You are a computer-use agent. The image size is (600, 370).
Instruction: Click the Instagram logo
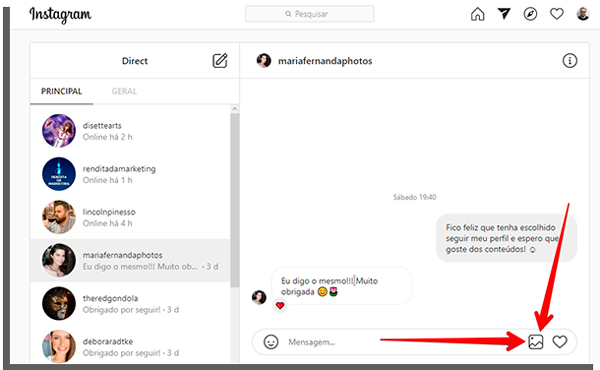click(x=60, y=15)
